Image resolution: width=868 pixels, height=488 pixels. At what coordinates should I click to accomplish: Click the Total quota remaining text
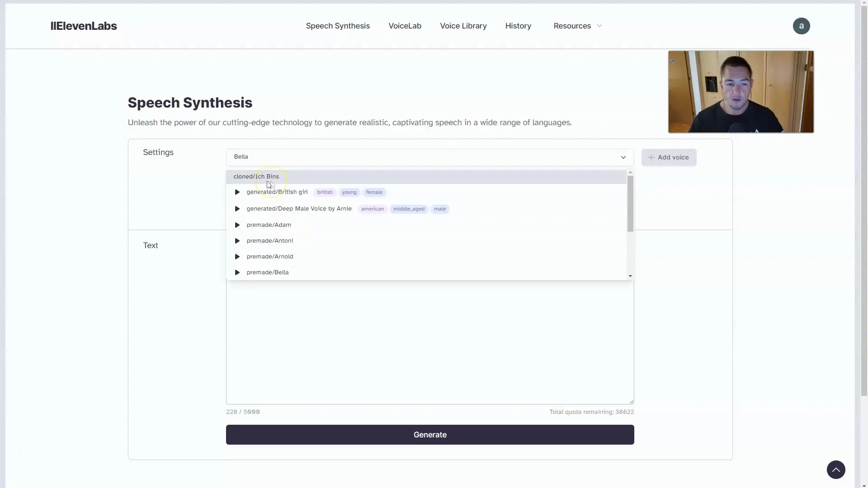tap(591, 412)
